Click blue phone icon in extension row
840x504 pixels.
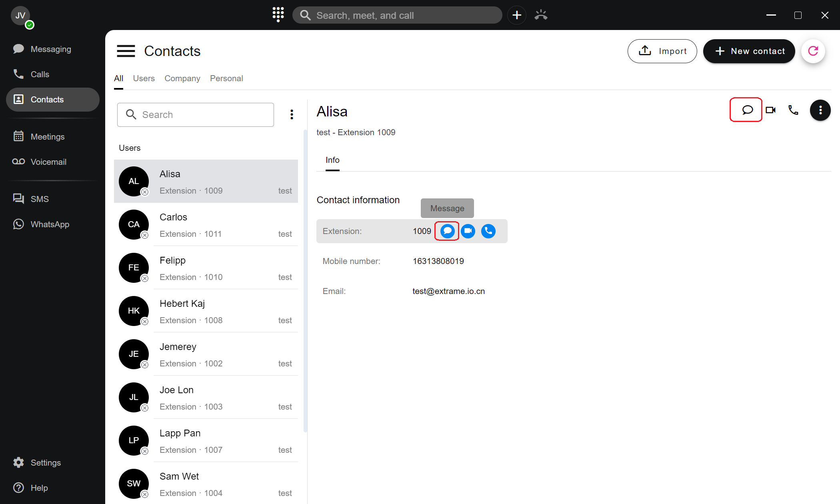click(488, 231)
